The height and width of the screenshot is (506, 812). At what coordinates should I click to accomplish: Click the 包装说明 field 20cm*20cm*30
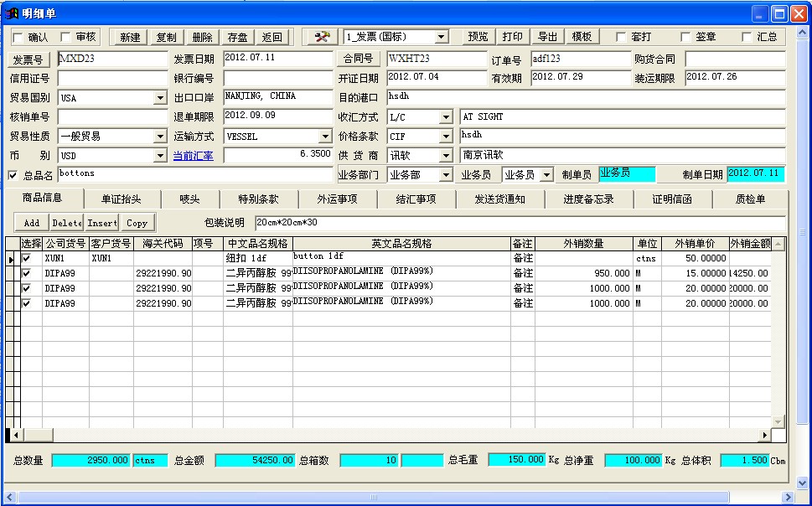520,223
